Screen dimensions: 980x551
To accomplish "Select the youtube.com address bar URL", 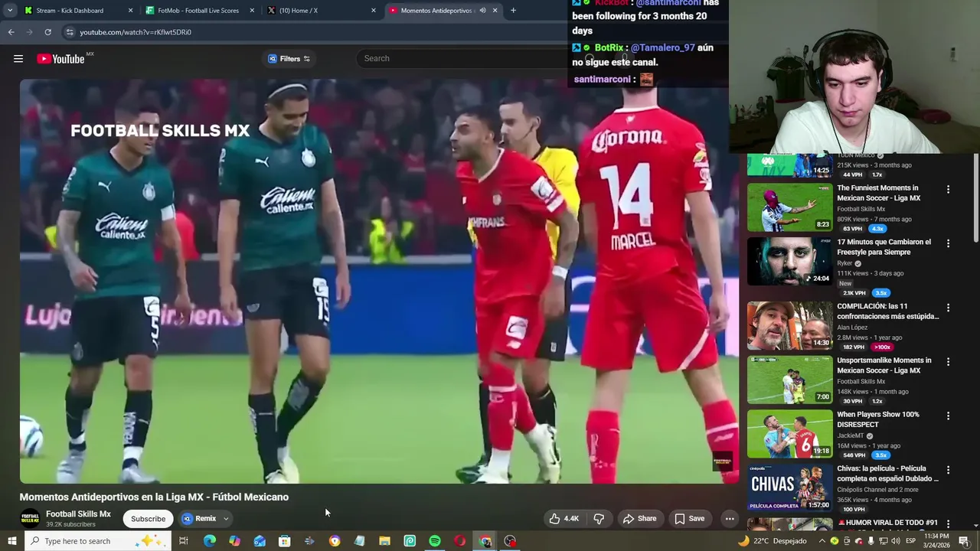I will pyautogui.click(x=136, y=32).
